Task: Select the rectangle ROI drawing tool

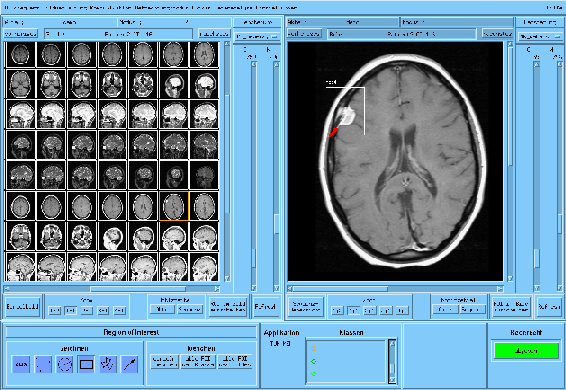Action: [86, 364]
